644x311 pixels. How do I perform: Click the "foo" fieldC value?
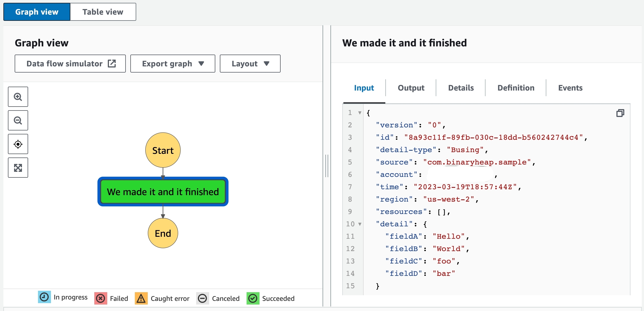444,261
